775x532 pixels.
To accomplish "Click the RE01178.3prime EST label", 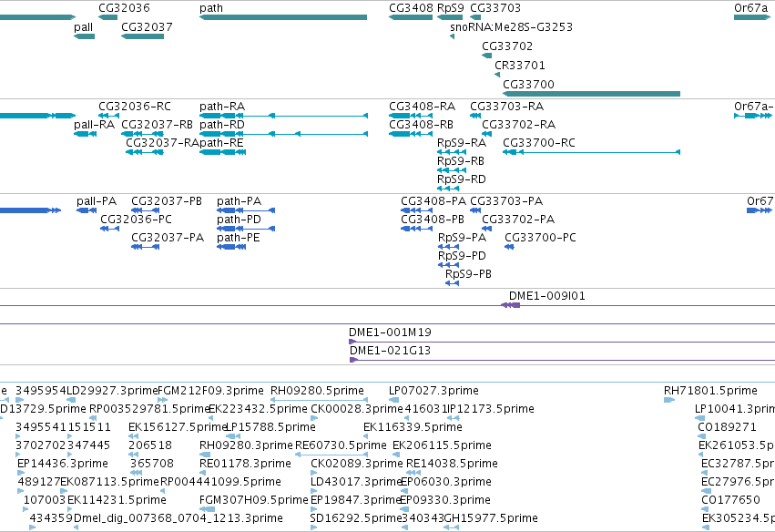I will [245, 465].
